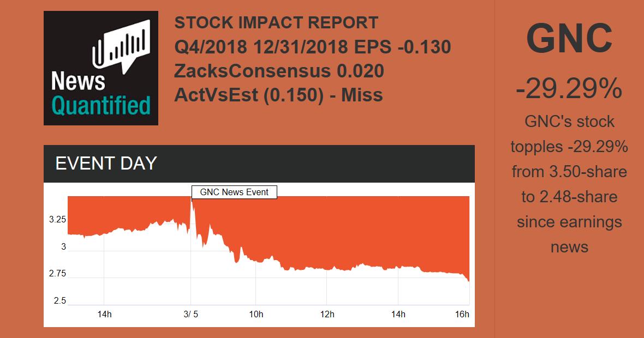Click the 2.5 price axis label
Image resolution: width=644 pixels, height=338 pixels.
[59, 301]
